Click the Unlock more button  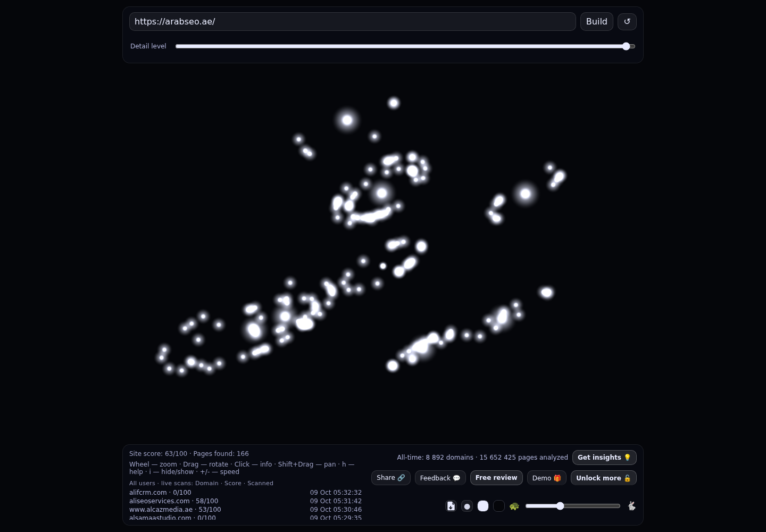[604, 478]
